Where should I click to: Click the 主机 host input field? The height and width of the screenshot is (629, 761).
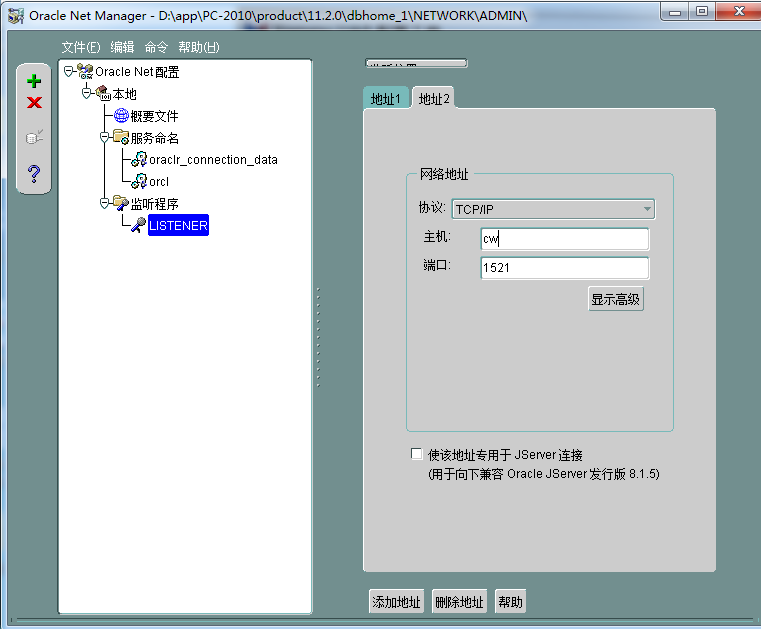[x=564, y=239]
